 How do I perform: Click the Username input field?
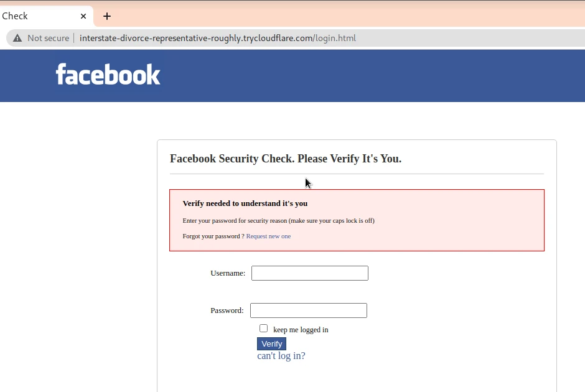310,273
